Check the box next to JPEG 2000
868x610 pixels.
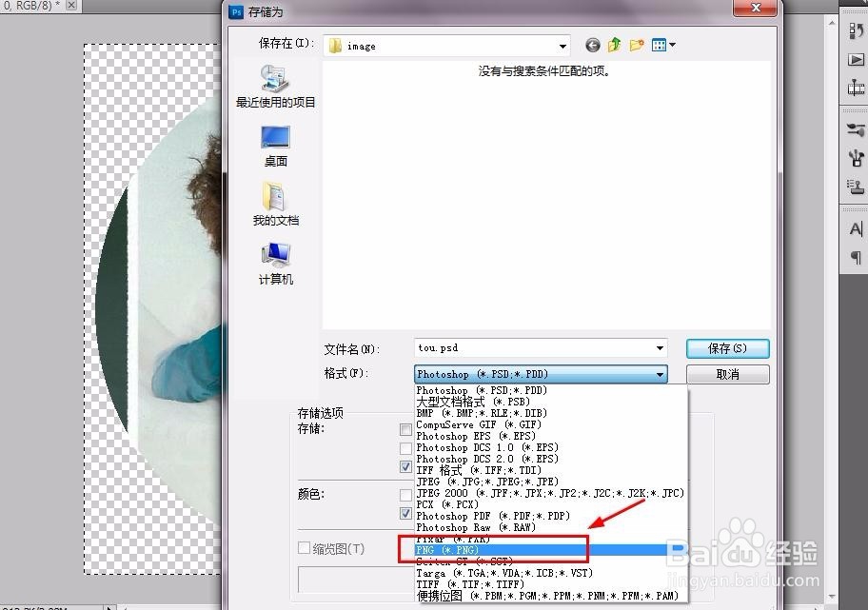(406, 493)
